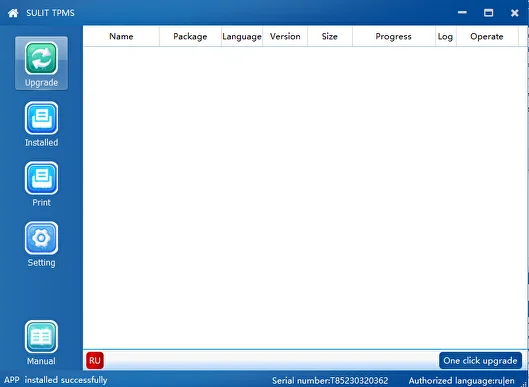
Task: Select the Version column header
Action: 285,36
